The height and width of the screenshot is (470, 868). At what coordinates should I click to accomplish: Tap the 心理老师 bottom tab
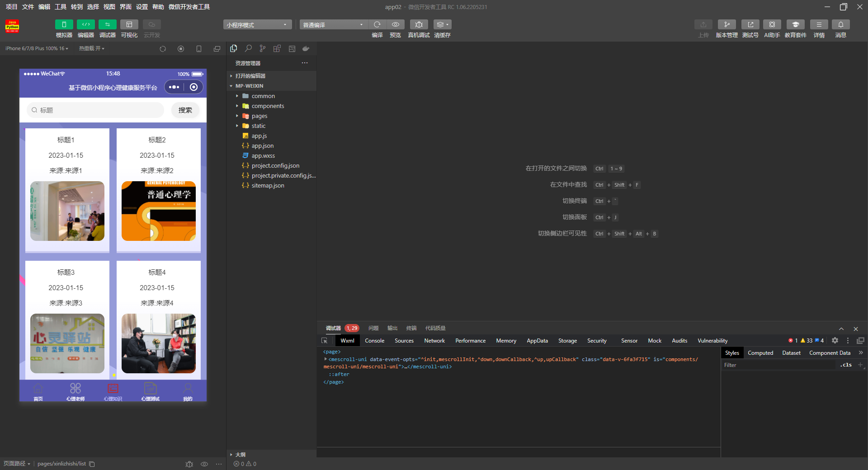pos(75,391)
